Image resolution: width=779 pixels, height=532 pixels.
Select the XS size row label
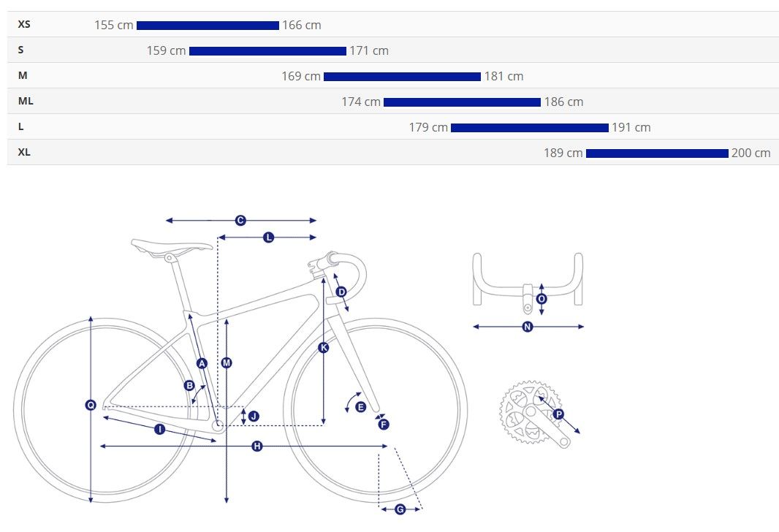(x=24, y=24)
